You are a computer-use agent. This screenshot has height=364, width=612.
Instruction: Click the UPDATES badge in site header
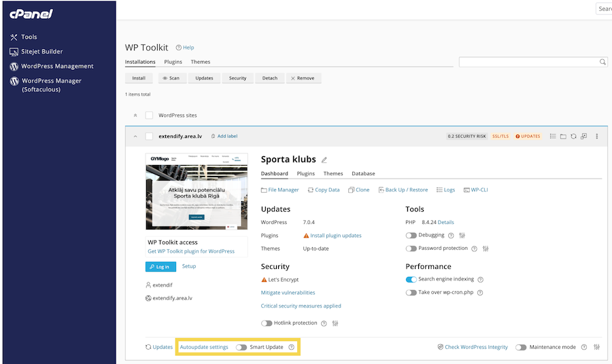(x=528, y=136)
